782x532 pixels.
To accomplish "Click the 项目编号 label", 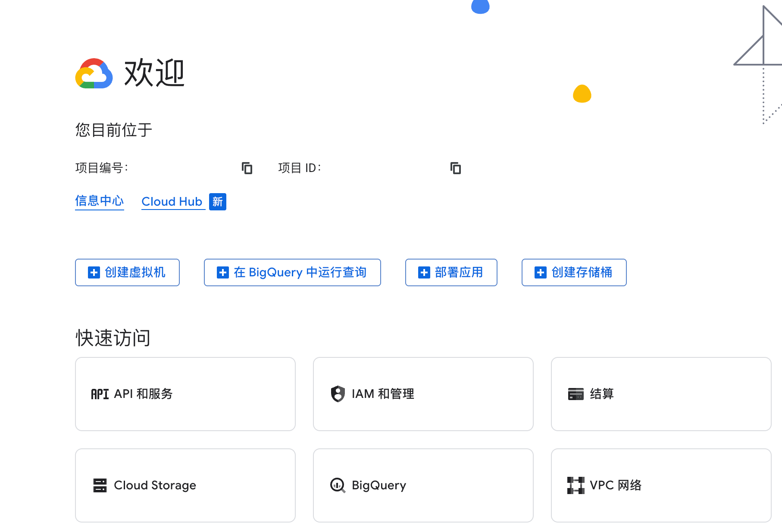I will pyautogui.click(x=102, y=168).
